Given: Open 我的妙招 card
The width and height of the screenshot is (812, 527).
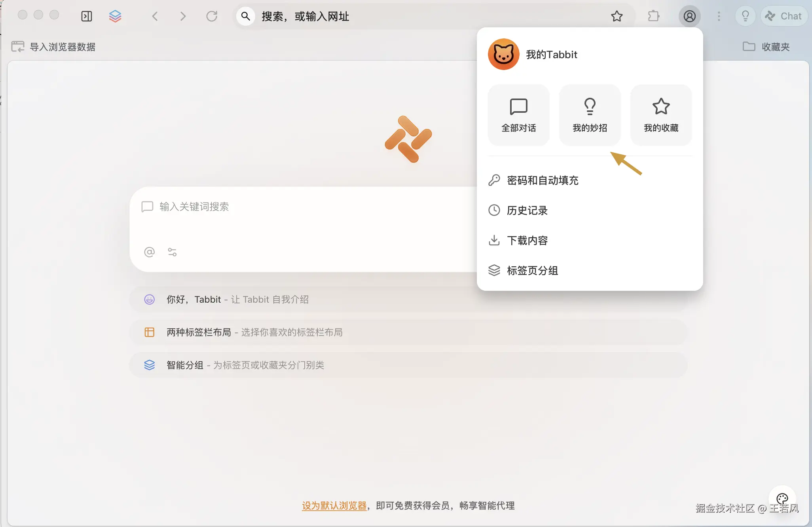Looking at the screenshot, I should tap(590, 115).
